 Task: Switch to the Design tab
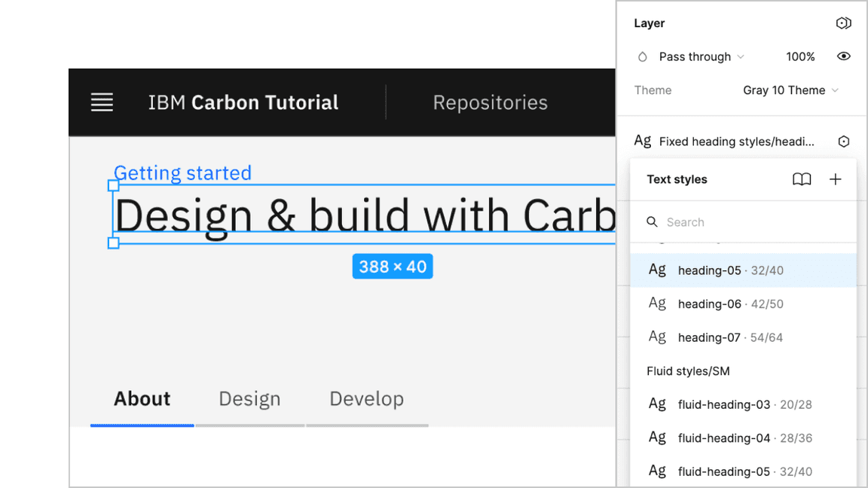(x=249, y=398)
